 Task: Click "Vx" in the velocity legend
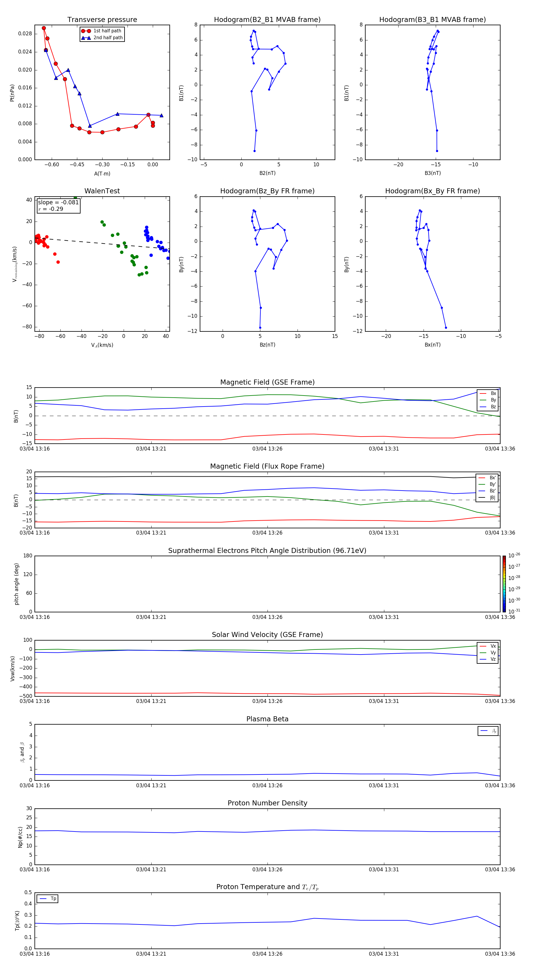[x=493, y=646]
